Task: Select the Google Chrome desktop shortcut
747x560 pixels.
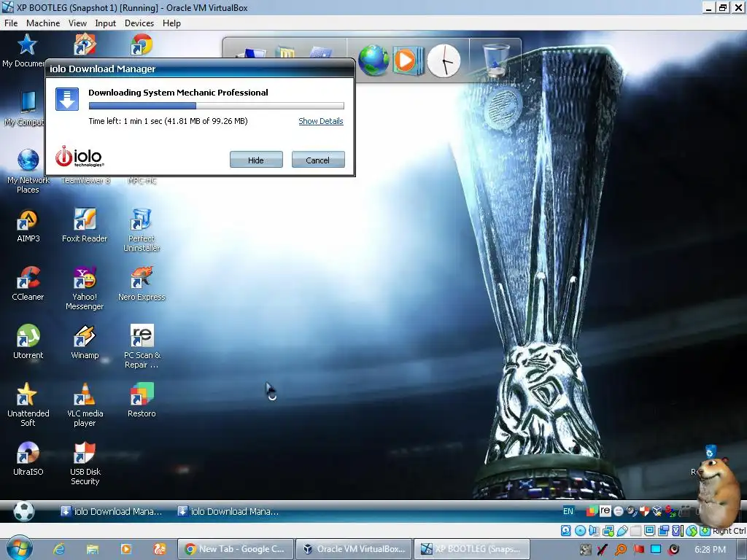Action: tap(141, 44)
